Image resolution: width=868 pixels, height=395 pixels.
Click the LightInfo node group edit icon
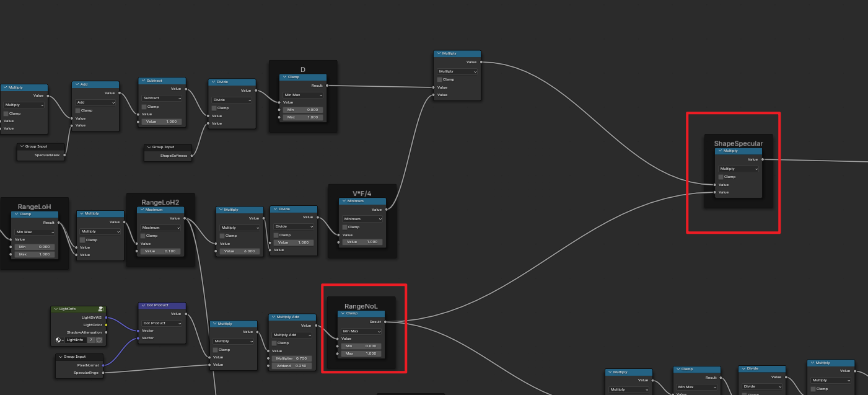tap(100, 309)
